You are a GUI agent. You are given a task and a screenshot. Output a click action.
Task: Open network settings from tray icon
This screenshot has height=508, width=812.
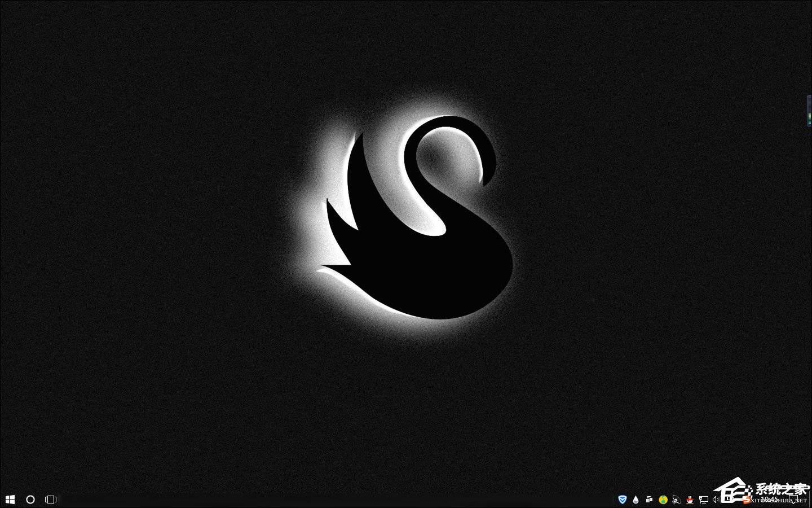(704, 500)
